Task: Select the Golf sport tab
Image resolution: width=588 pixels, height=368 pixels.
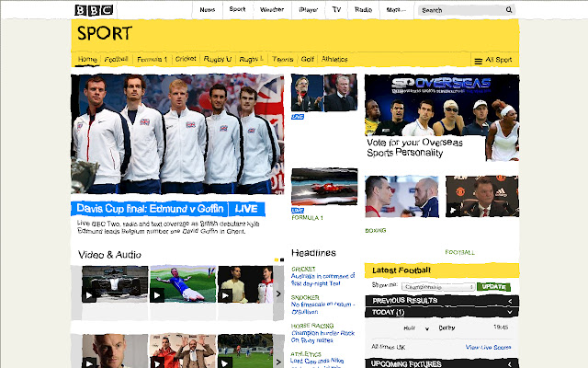Action: pos(308,59)
